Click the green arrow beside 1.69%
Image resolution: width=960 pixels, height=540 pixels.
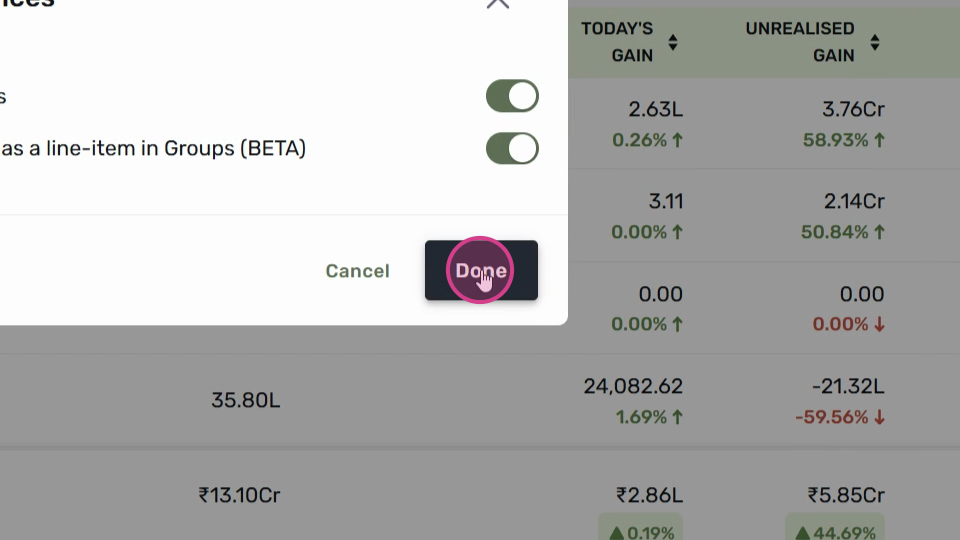[x=677, y=418]
